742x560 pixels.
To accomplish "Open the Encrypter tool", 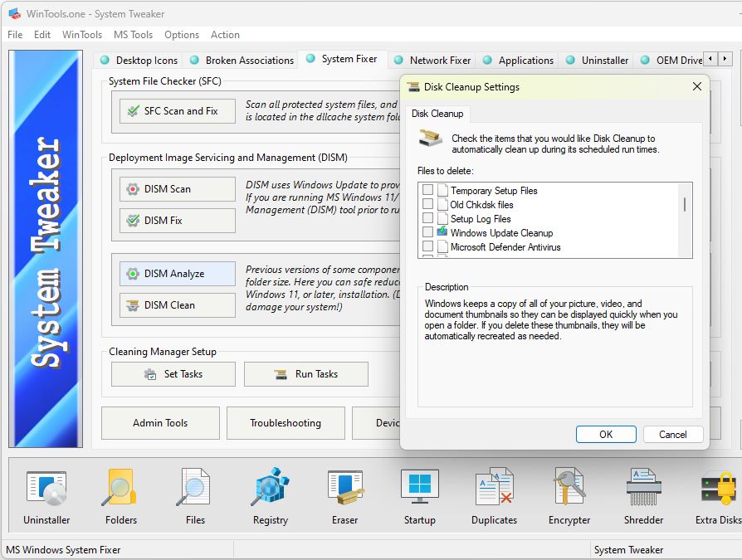I will coord(569,497).
